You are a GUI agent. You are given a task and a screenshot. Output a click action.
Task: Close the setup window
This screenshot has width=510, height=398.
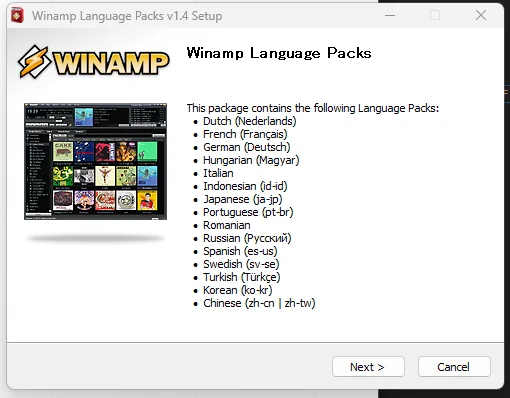click(481, 15)
